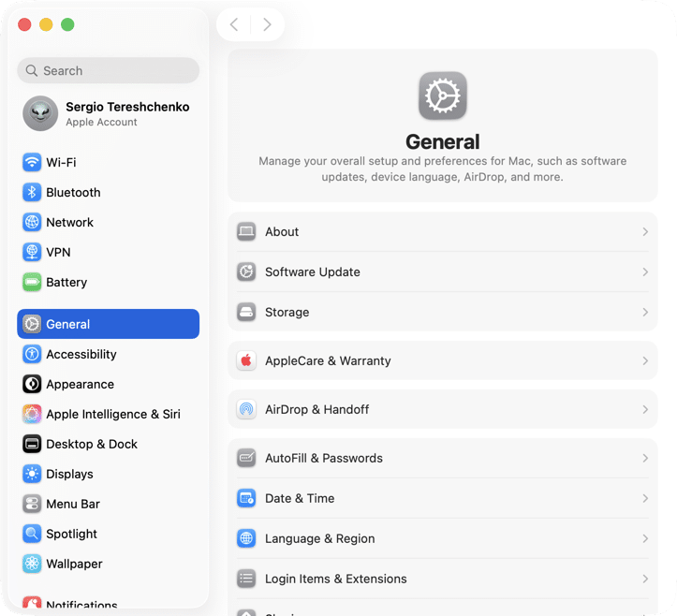Click the Wallpaper flower icon
The width and height of the screenshot is (677, 616).
tap(32, 564)
